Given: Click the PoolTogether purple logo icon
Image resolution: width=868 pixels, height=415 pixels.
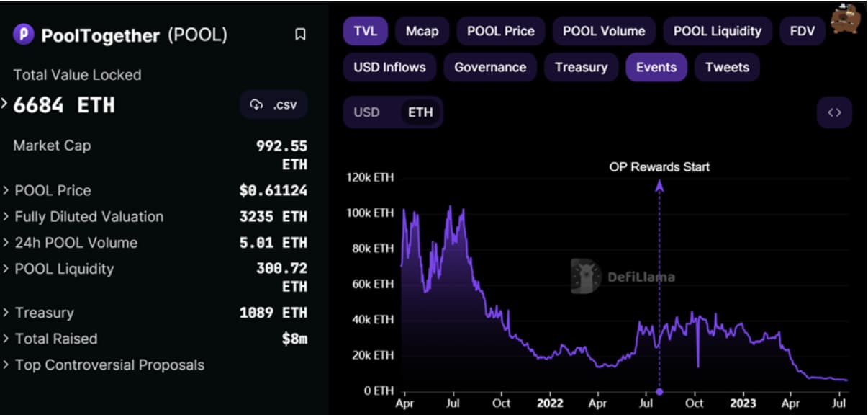Looking at the screenshot, I should tap(24, 34).
